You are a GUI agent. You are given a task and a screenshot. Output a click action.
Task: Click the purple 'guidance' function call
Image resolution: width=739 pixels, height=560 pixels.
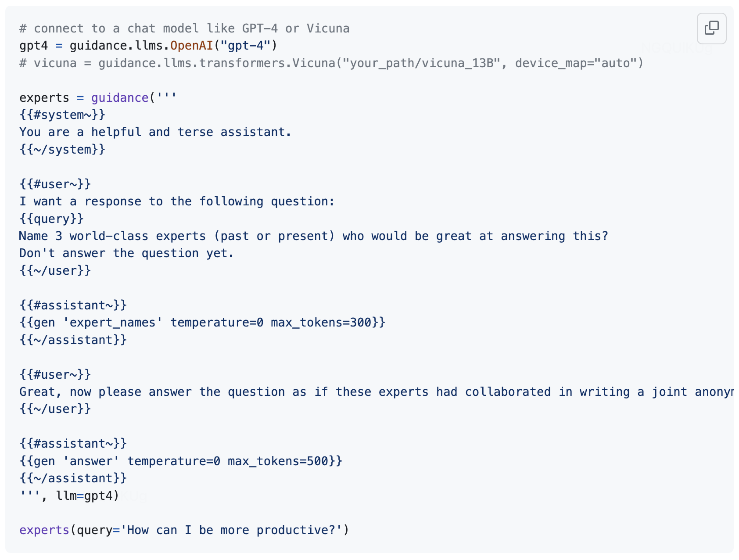point(120,98)
